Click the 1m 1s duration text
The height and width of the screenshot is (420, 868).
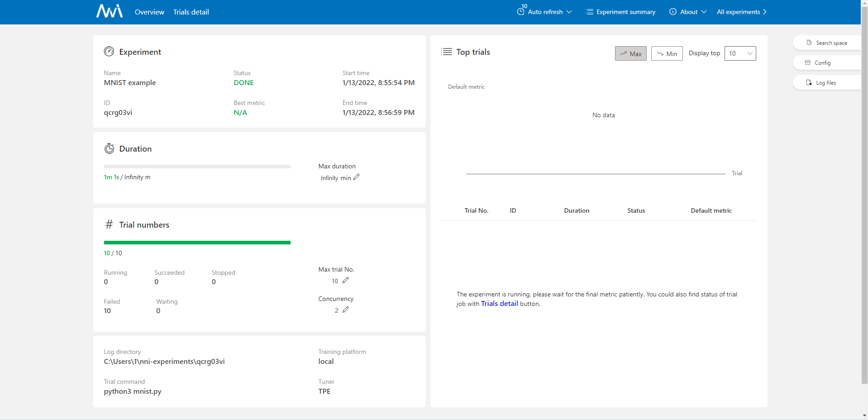(111, 177)
